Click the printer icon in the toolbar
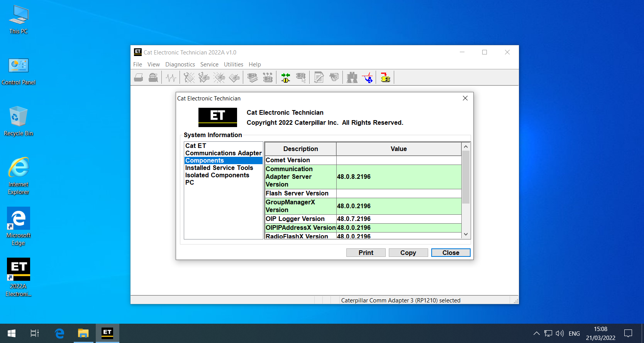 139,78
